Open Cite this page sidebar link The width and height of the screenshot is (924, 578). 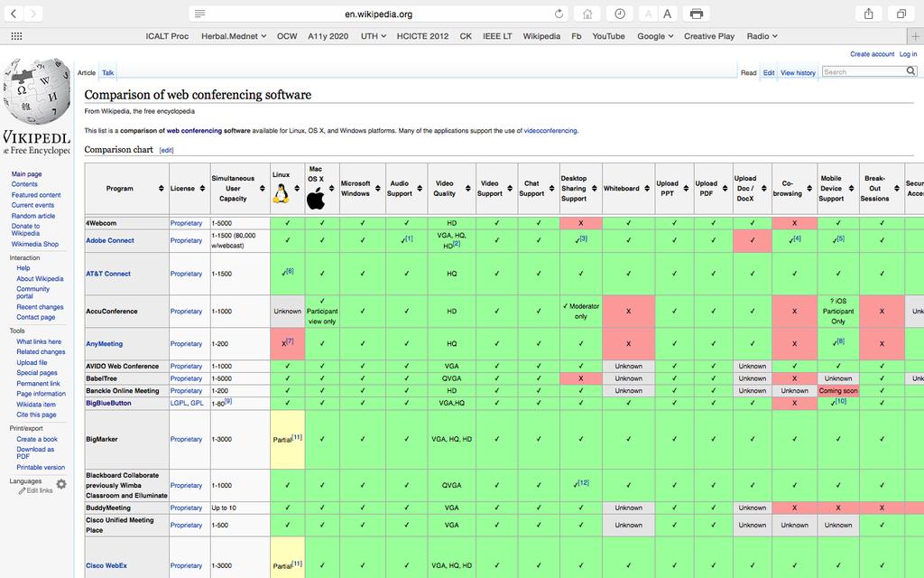36,415
